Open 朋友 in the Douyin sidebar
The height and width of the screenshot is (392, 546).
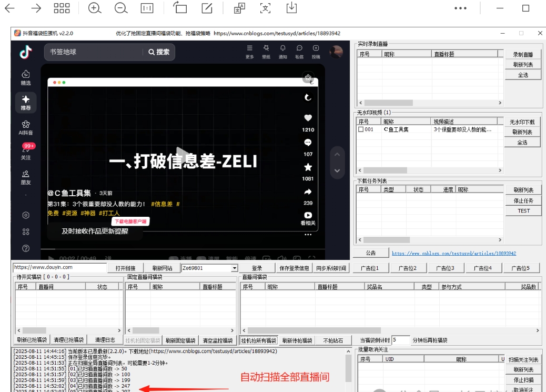point(26,178)
